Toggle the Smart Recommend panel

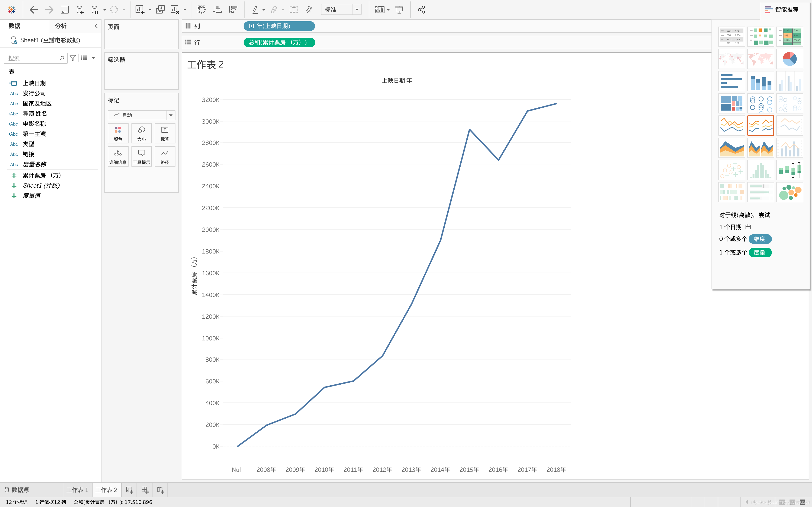782,10
